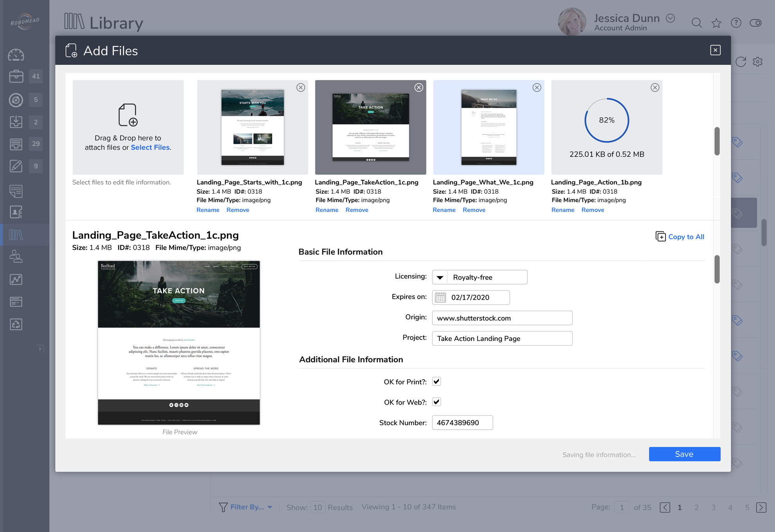Click Rename under Landing_Page_What_We_1c.png
The width and height of the screenshot is (775, 532).
click(444, 210)
